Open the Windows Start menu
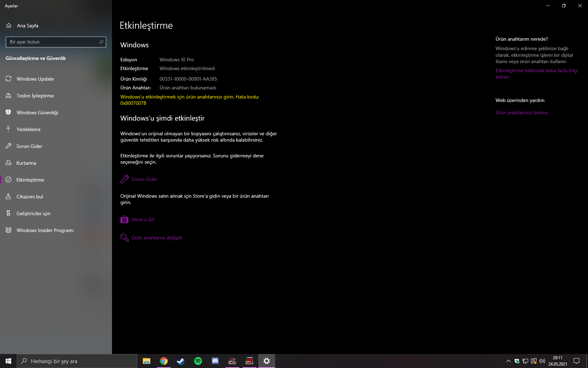 [8, 361]
